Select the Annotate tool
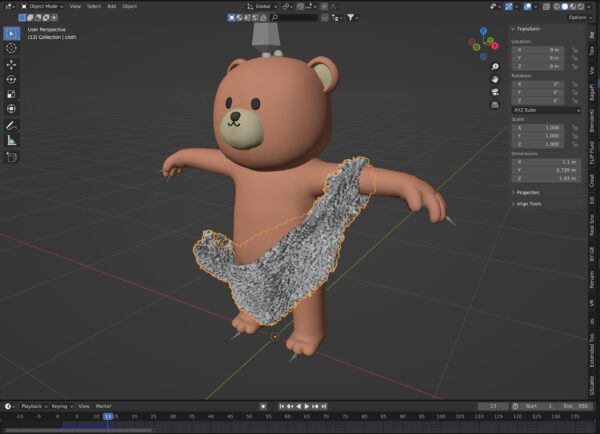Viewport: 600px width, 434px height. 11,126
